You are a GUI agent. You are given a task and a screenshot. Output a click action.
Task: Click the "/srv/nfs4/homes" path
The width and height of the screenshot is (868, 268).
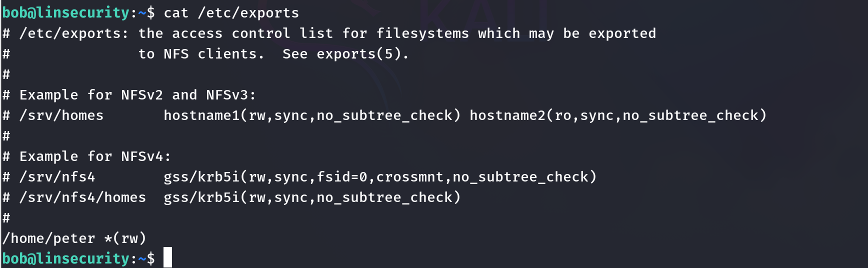(82, 197)
